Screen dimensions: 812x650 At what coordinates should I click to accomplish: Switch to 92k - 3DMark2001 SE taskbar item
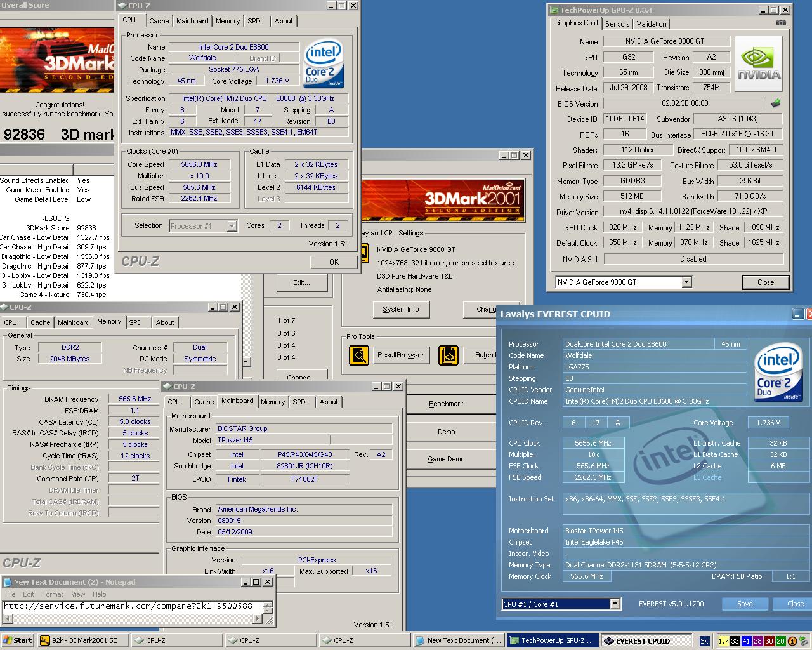(83, 640)
